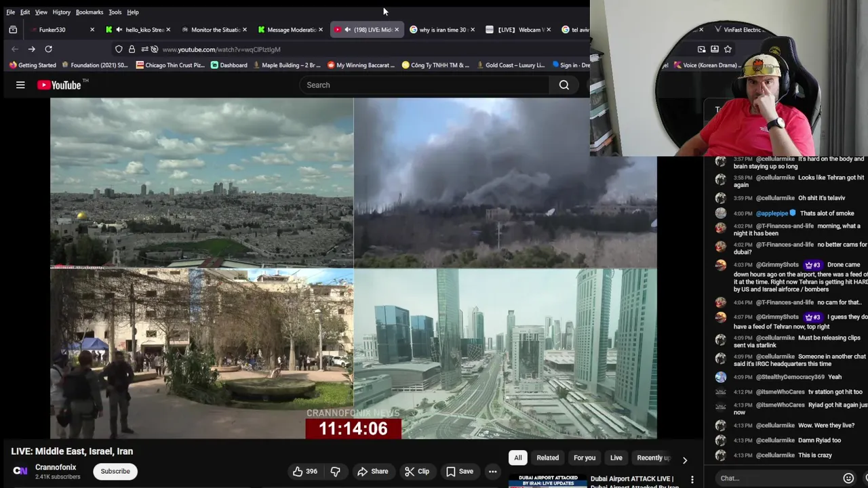Viewport: 868px width, 488px height.
Task: Click the tracking protection shield icon
Action: [119, 49]
